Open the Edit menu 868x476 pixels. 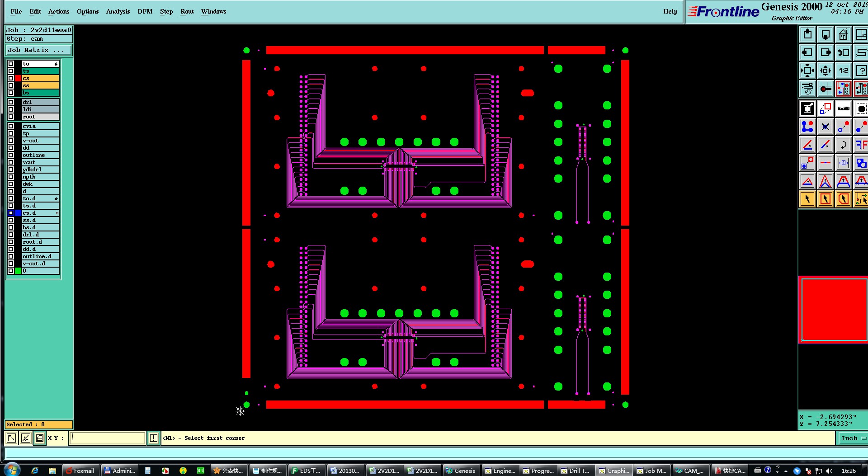click(35, 11)
